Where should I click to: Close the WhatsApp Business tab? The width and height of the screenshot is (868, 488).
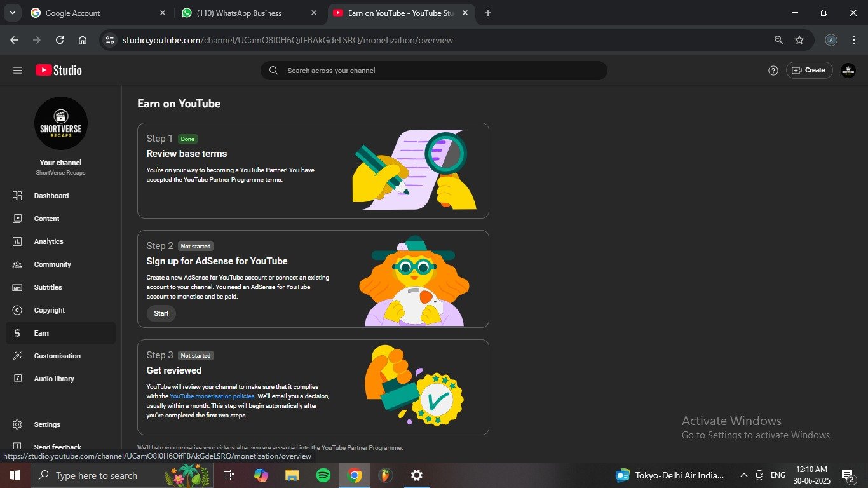click(314, 13)
